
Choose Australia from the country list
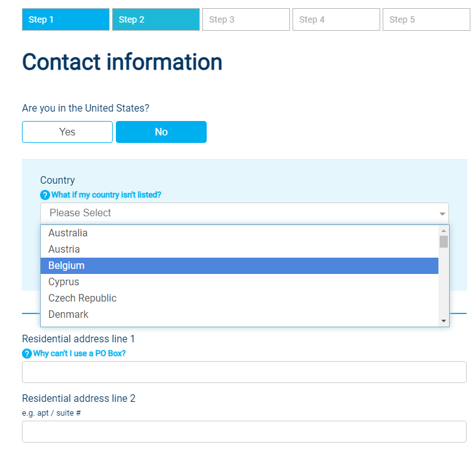68,233
